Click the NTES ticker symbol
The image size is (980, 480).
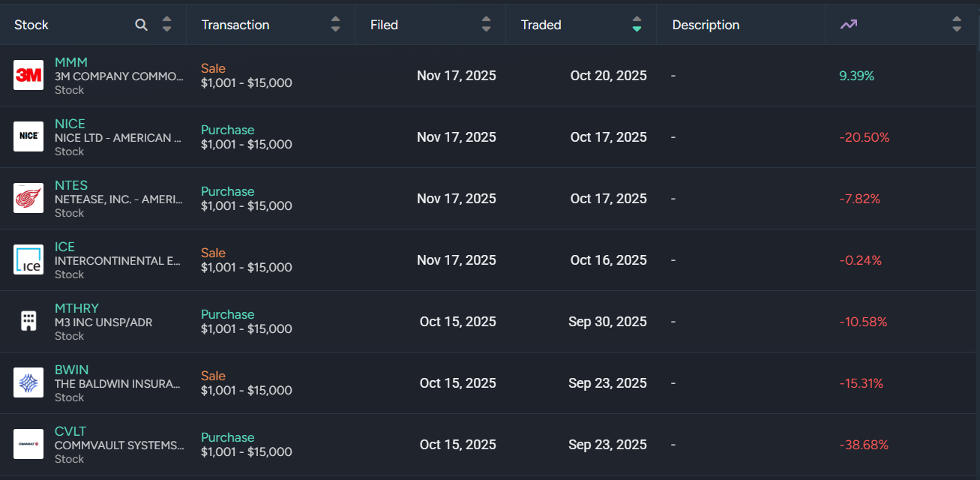coord(71,185)
